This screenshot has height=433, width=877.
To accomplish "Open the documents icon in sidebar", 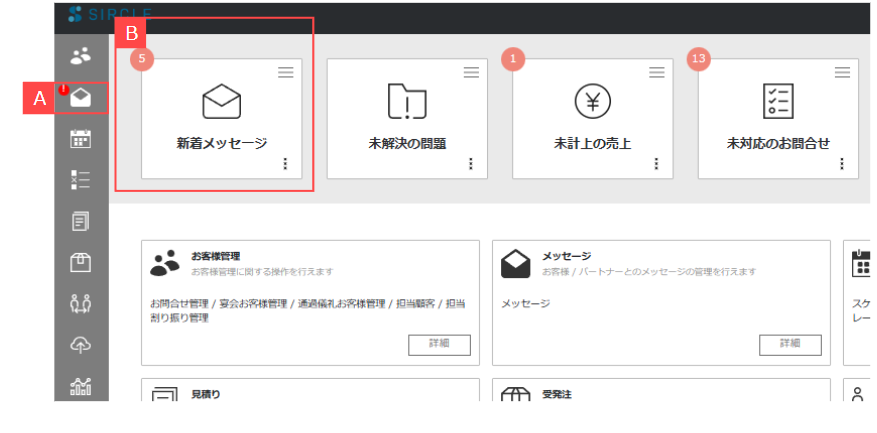I will tap(81, 221).
